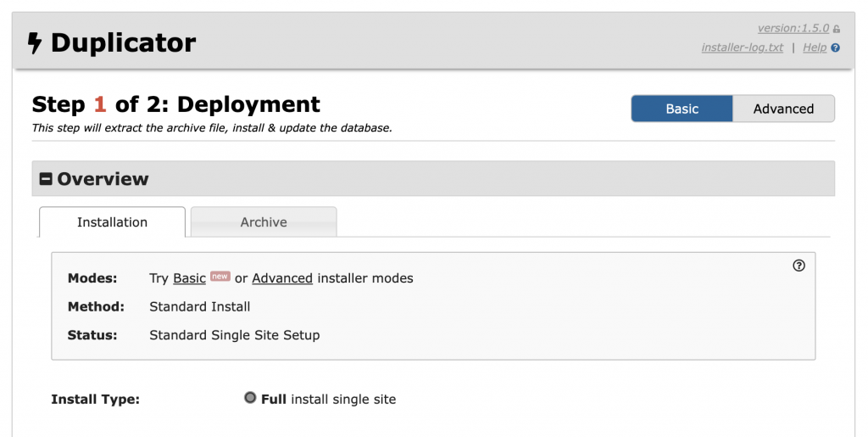The height and width of the screenshot is (437, 868).
Task: Click the Overview section header bar
Action: coord(433,178)
